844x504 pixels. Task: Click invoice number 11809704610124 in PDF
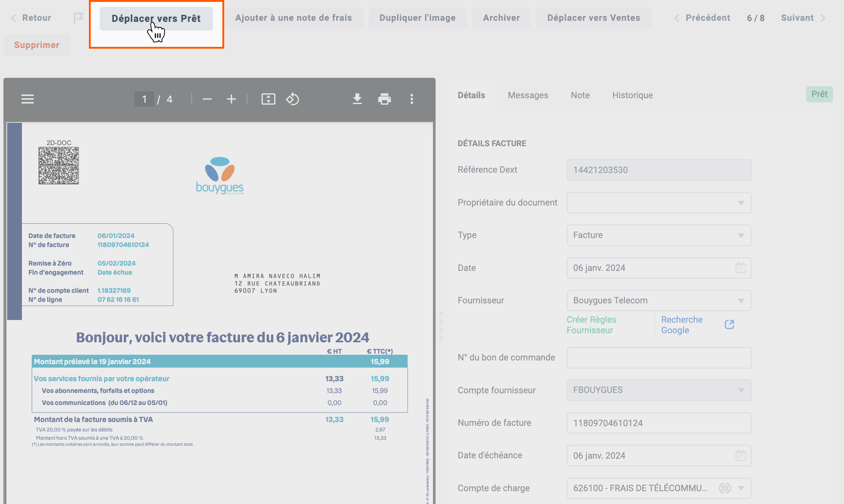click(123, 245)
